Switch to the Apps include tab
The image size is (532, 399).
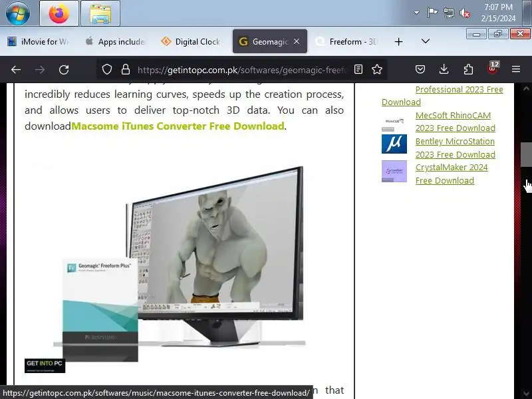pyautogui.click(x=115, y=41)
